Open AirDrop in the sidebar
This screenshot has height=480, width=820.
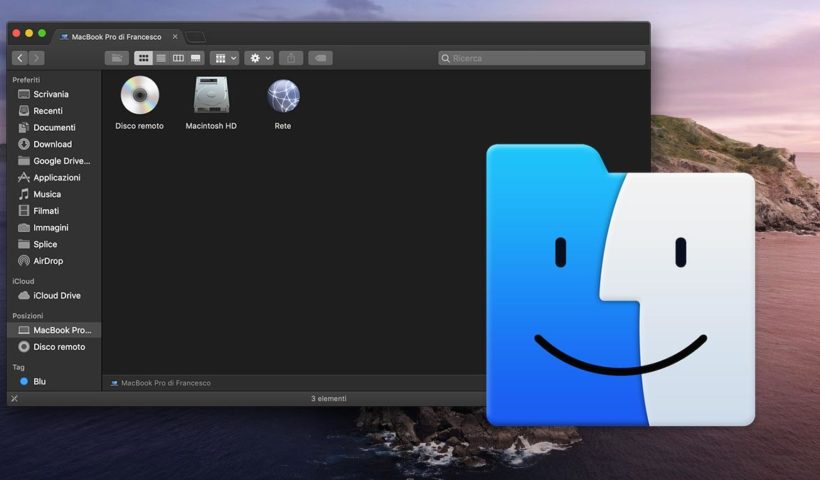(x=48, y=261)
